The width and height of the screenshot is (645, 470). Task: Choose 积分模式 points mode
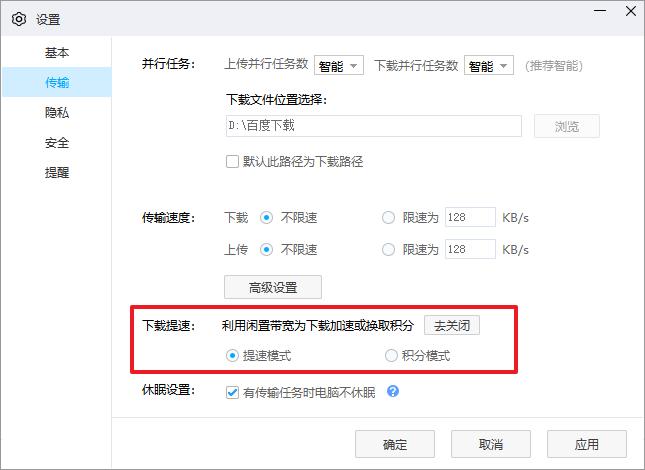tap(392, 355)
